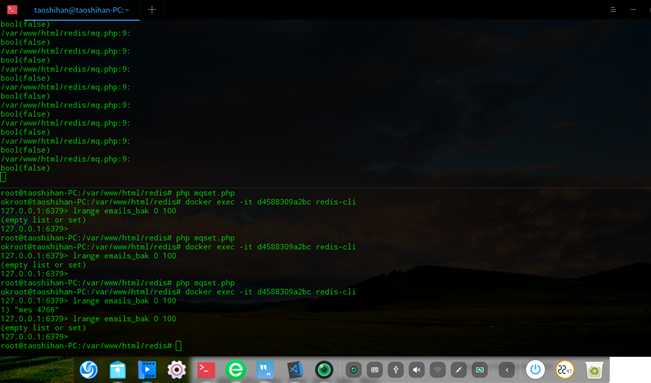Screen dimensions: 651x383
Task: Select the taoshihan@taoshihan-PC terminal tab
Action: [x=81, y=10]
